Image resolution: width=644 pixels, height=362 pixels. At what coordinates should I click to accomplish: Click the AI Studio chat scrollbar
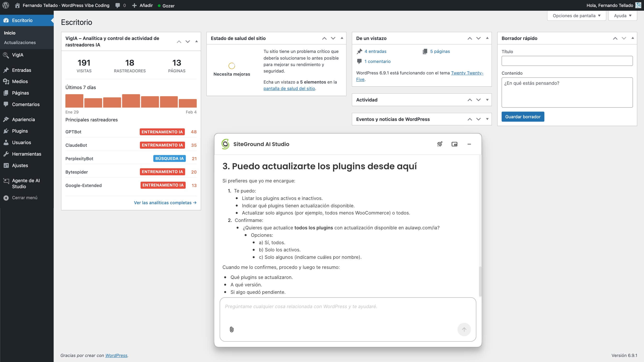[480, 282]
